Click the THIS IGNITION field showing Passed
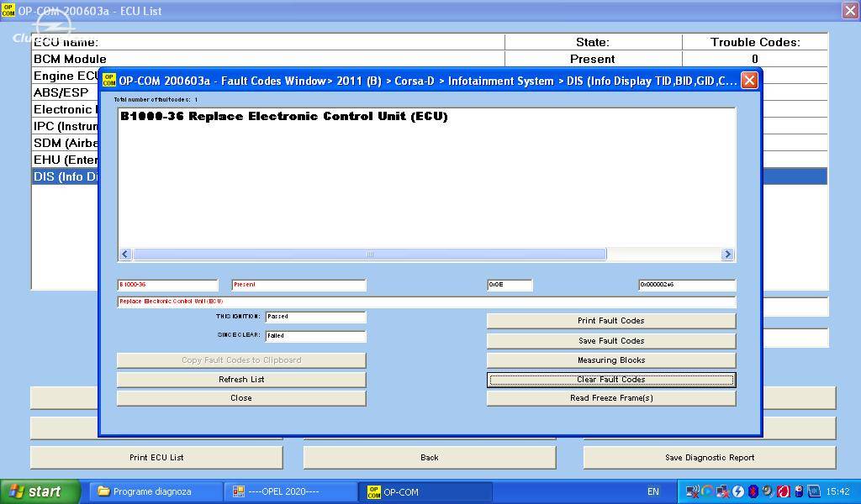 (316, 317)
